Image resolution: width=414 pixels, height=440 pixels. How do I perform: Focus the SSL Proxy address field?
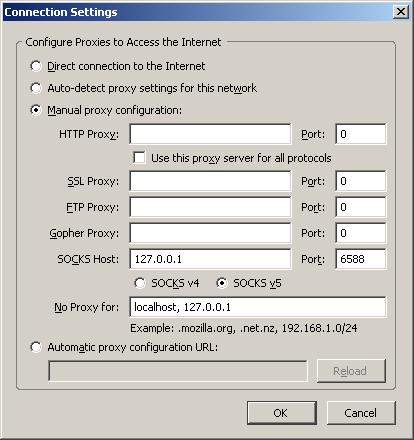point(210,181)
